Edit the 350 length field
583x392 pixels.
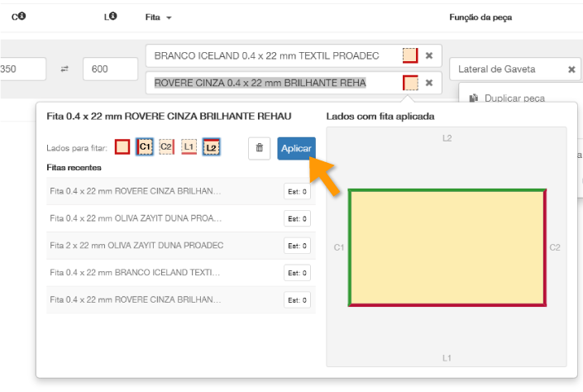click(x=23, y=69)
